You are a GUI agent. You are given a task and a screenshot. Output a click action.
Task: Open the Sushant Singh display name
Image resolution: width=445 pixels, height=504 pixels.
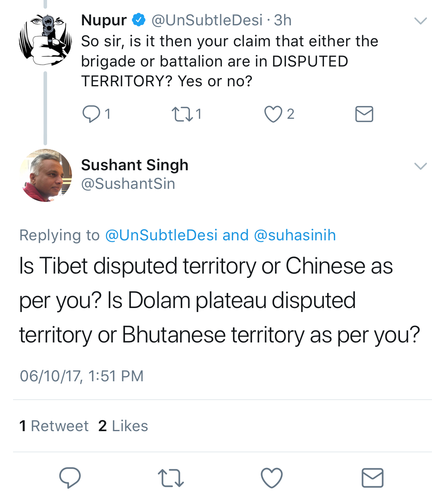134,165
